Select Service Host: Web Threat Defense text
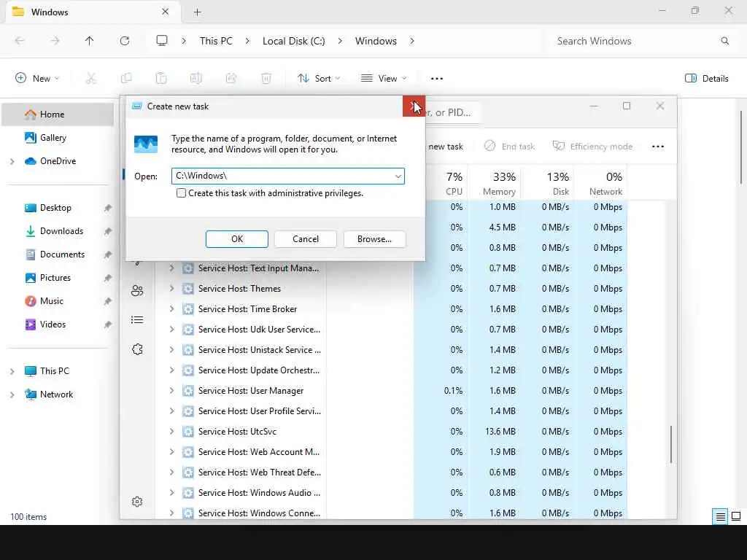Viewport: 747px width, 560px height. pyautogui.click(x=260, y=472)
